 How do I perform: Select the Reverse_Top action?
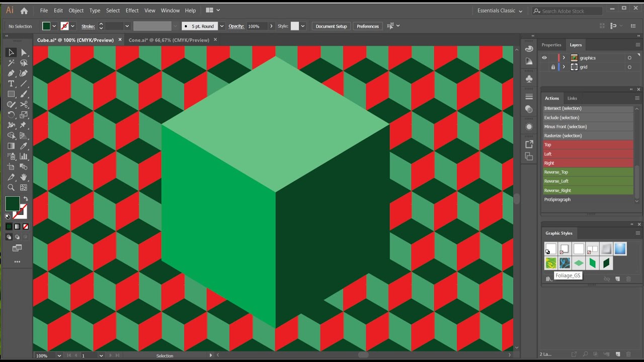[x=588, y=172]
